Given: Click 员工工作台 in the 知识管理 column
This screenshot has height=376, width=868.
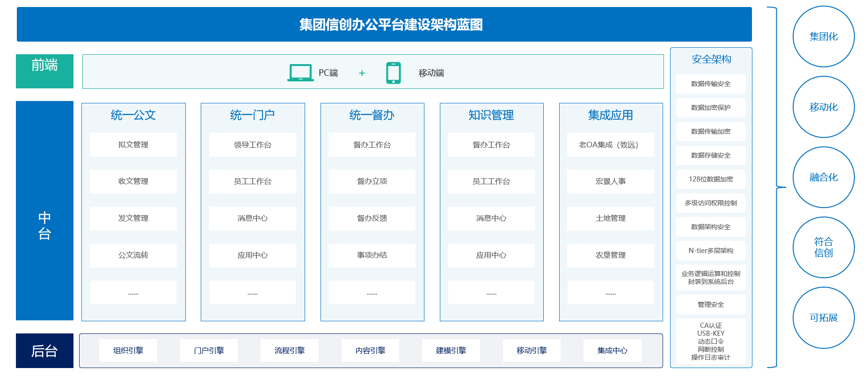Looking at the screenshot, I should (x=491, y=181).
